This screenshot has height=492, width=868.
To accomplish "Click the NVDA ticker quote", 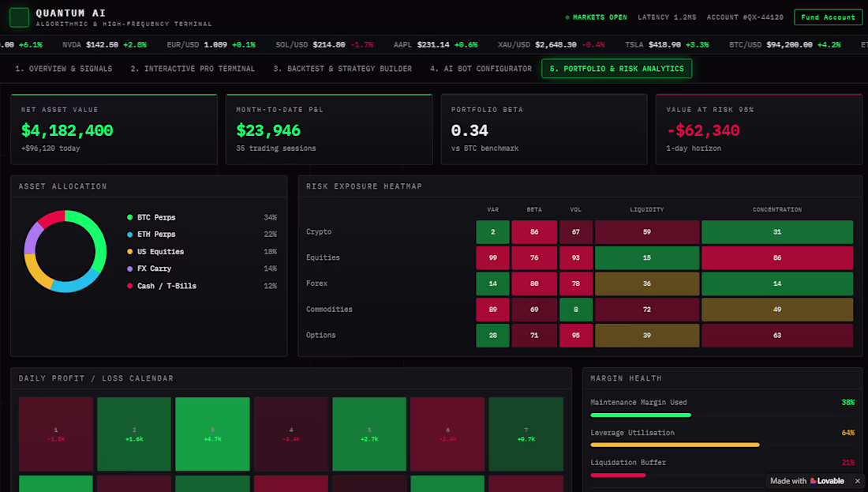I will [x=105, y=45].
